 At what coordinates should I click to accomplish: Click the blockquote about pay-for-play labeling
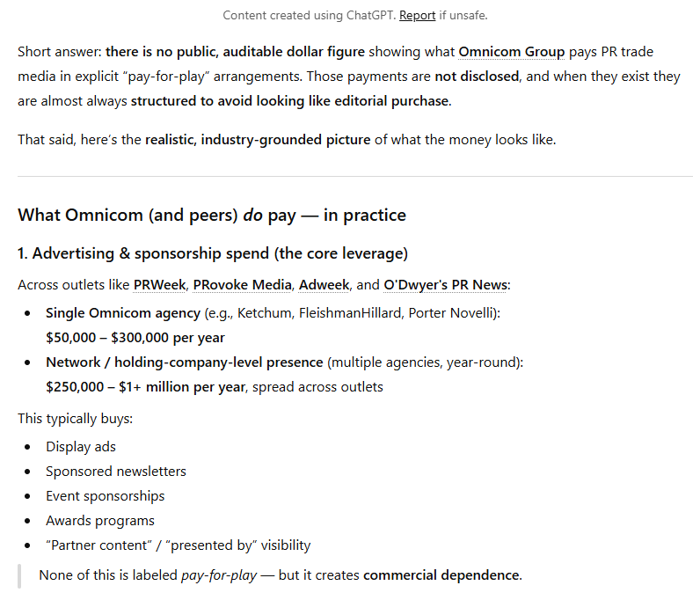(x=281, y=575)
